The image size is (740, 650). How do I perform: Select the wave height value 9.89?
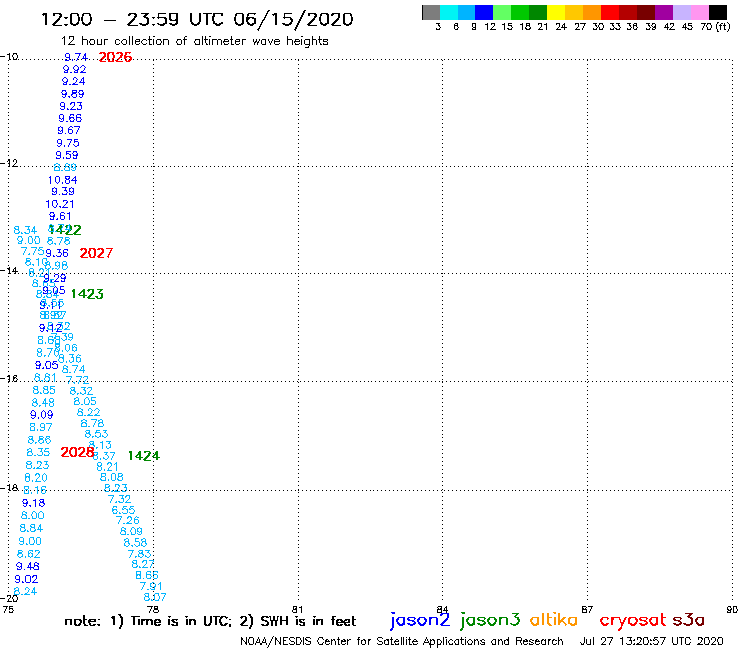pos(73,94)
